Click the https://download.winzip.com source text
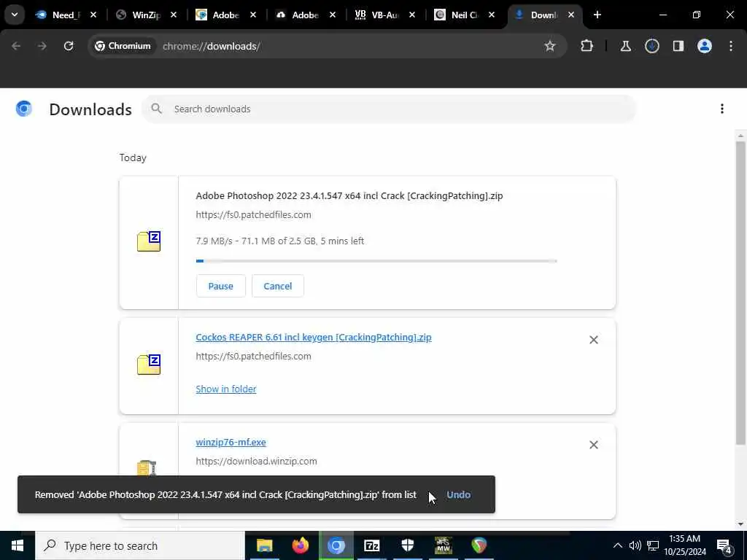Viewport: 747px width, 560px height. pyautogui.click(x=256, y=462)
